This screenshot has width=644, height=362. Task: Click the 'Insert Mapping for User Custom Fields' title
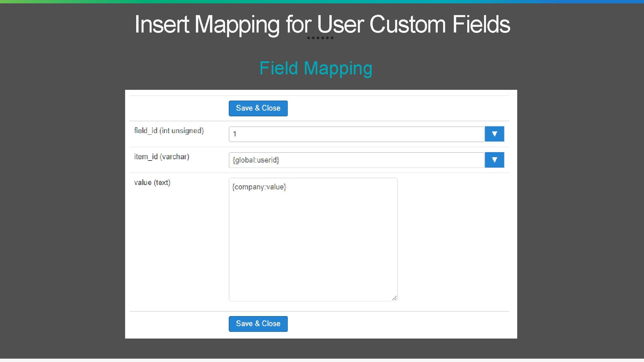(x=322, y=24)
